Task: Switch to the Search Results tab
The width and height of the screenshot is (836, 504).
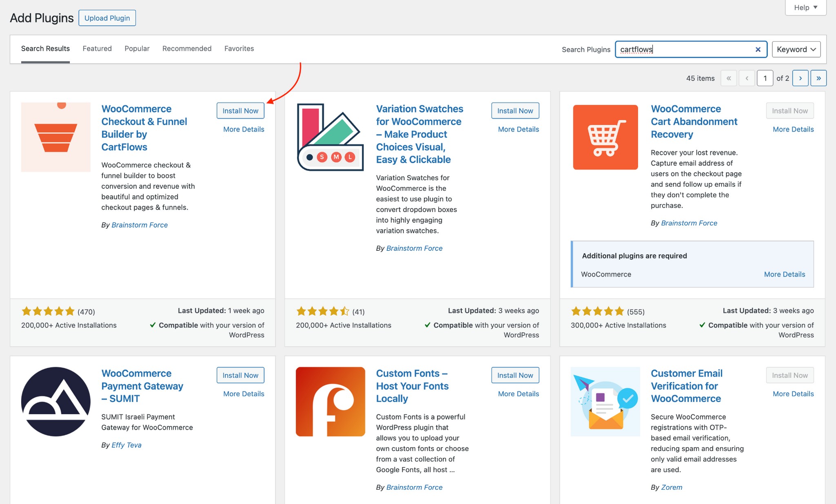Action: click(x=45, y=49)
